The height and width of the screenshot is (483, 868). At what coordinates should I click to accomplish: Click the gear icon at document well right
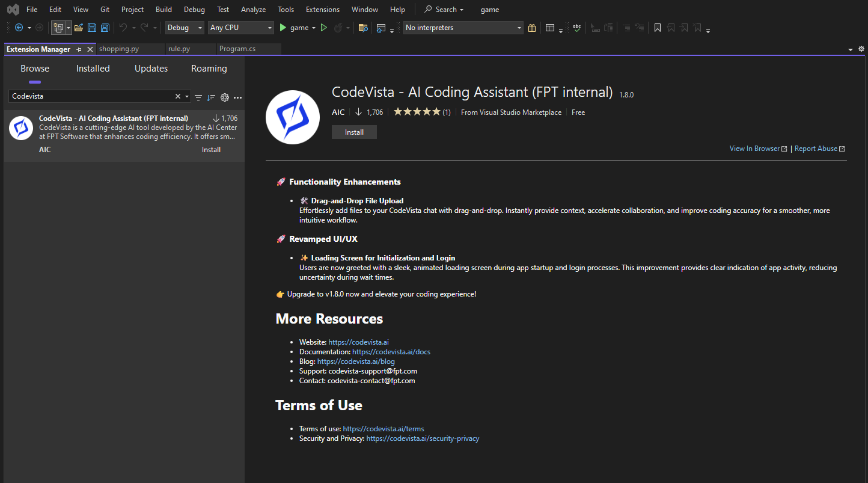point(861,49)
